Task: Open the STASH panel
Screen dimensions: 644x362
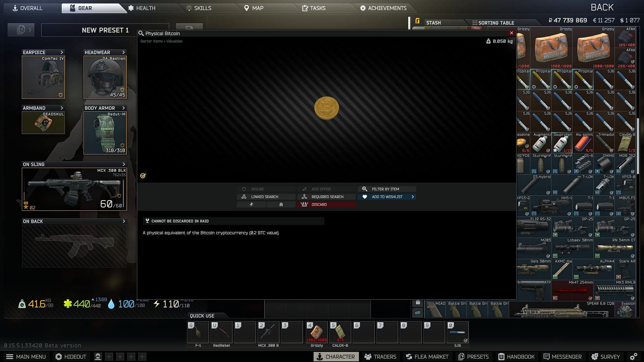Action: [433, 22]
